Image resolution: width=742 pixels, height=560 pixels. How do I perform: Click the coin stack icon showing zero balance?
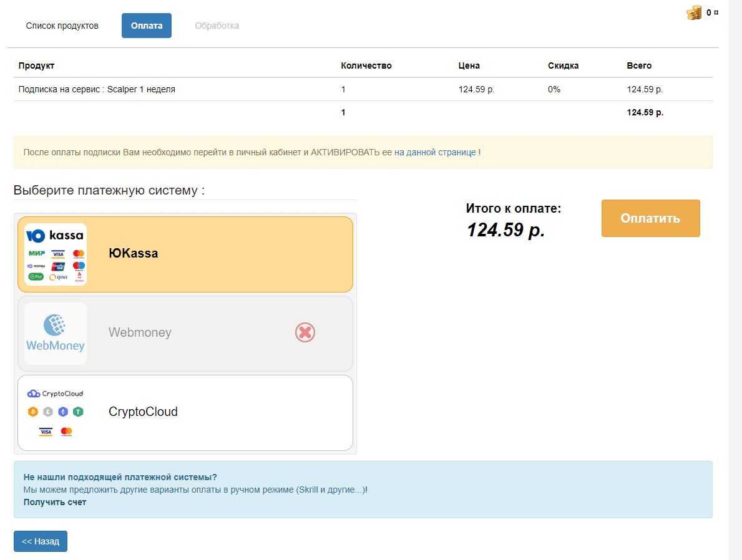click(694, 12)
